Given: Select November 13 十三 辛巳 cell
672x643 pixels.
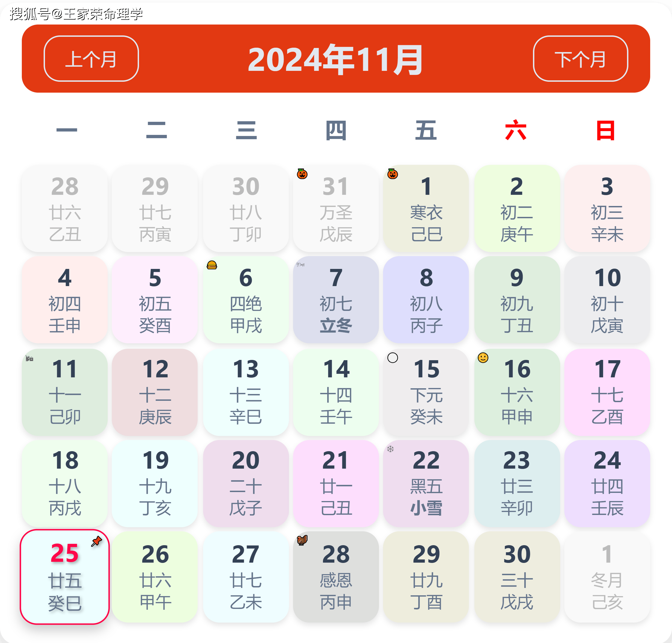Looking at the screenshot, I should [246, 392].
